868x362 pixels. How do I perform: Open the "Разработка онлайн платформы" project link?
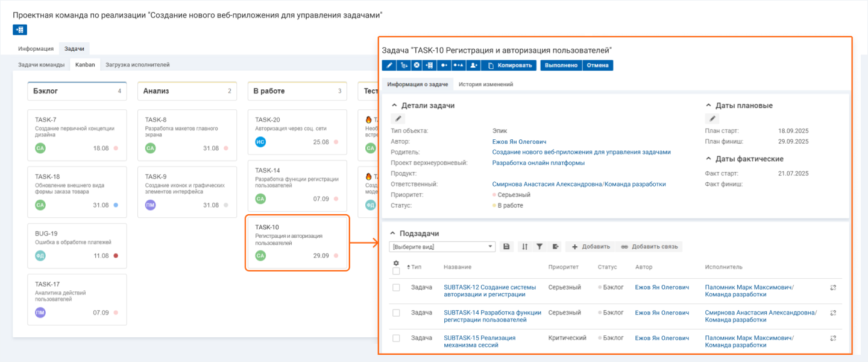(x=538, y=163)
